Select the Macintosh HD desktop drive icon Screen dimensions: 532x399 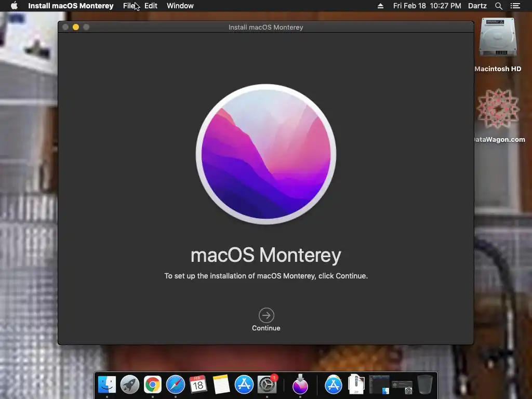point(498,37)
